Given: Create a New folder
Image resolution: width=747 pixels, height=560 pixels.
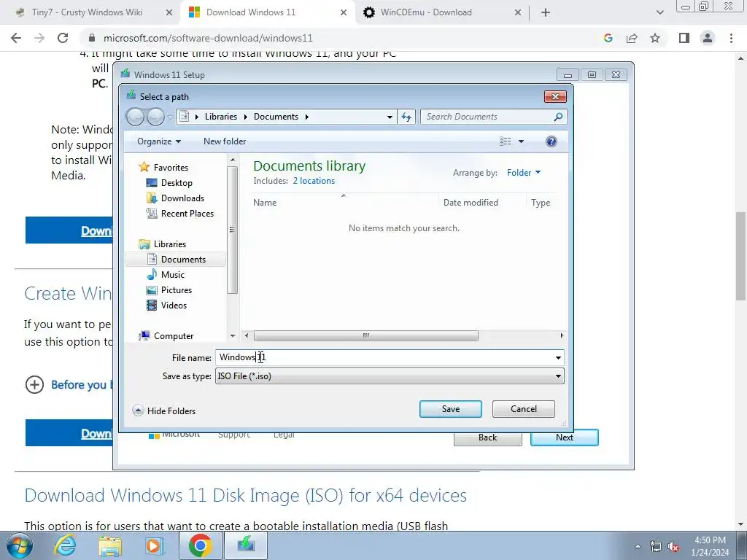Looking at the screenshot, I should coord(225,141).
